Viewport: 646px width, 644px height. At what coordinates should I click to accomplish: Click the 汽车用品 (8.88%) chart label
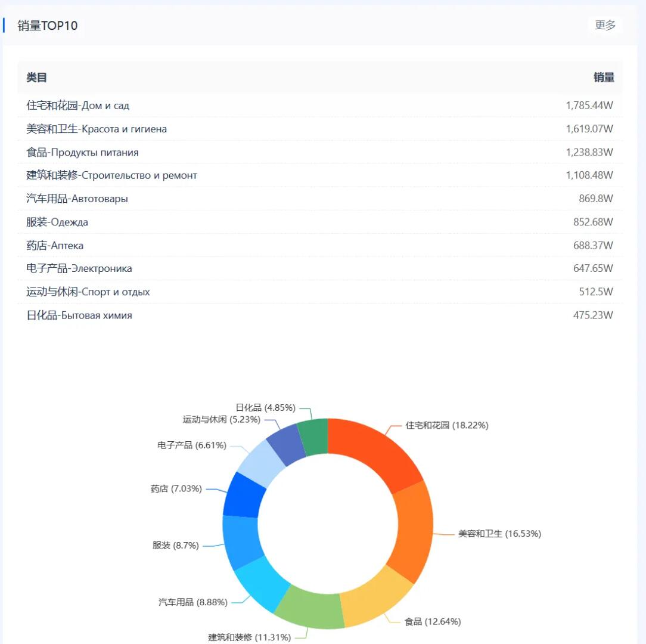coord(193,602)
